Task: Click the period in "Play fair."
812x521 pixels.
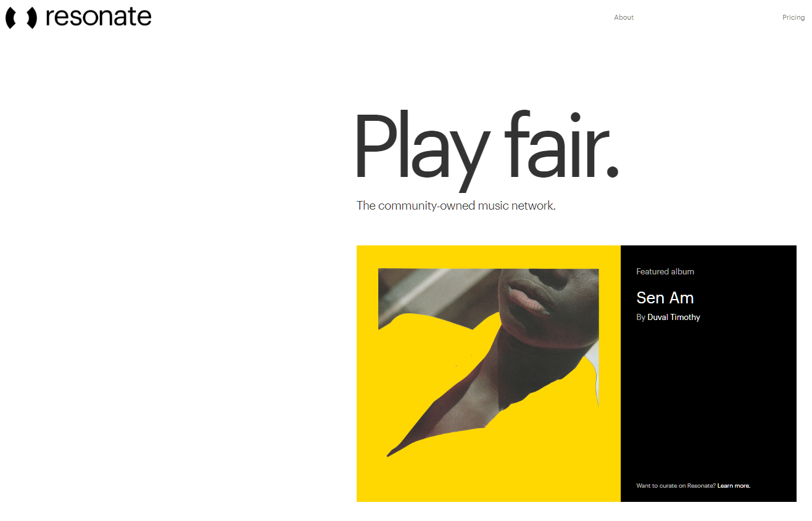Action: pyautogui.click(x=612, y=172)
